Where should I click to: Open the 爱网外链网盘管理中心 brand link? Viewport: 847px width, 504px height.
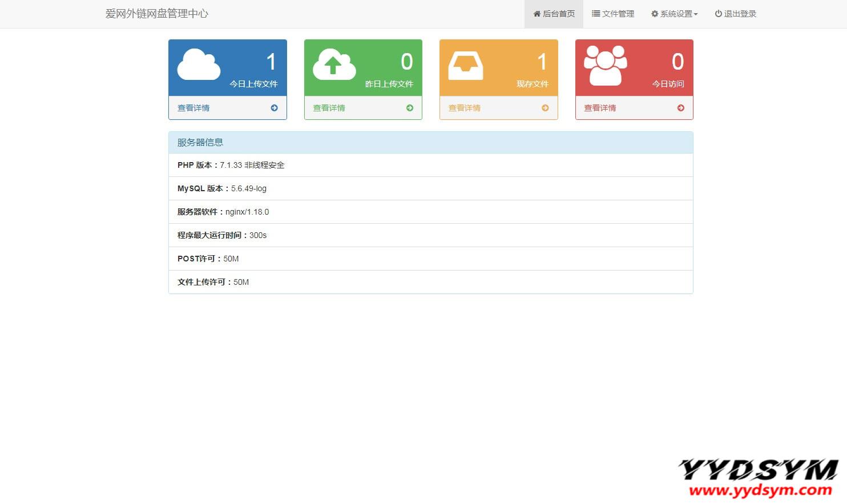[x=157, y=14]
